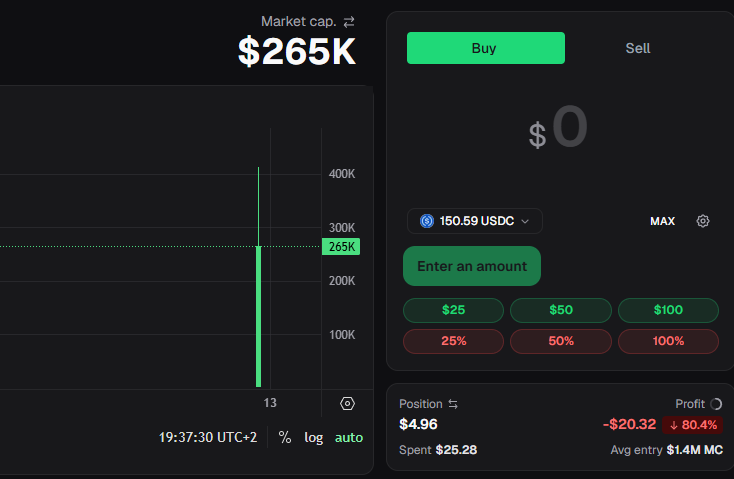Swap Position display units icon
This screenshot has width=734, height=479.
453,404
